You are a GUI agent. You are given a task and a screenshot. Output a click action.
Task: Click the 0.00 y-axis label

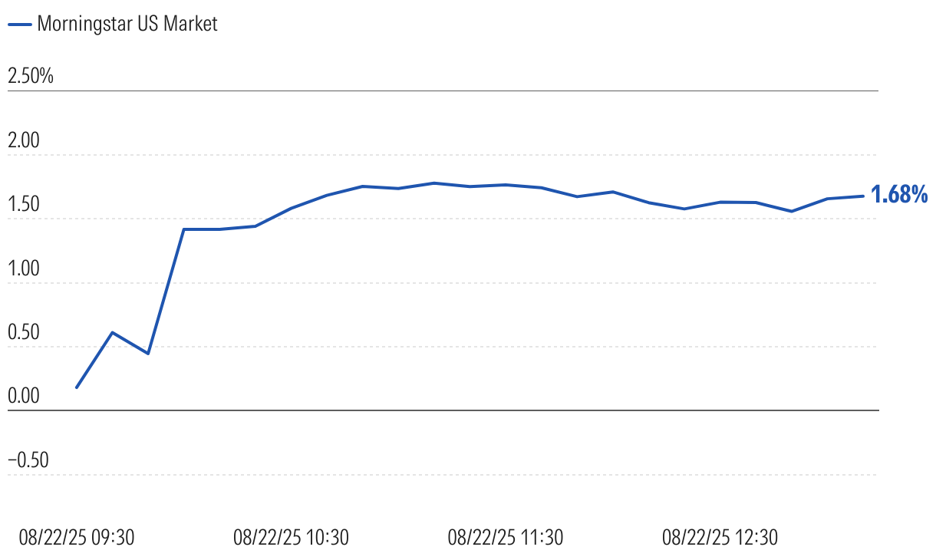point(25,396)
